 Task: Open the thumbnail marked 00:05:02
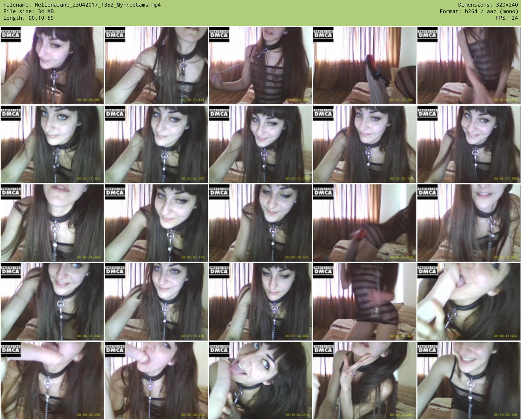(x=156, y=223)
